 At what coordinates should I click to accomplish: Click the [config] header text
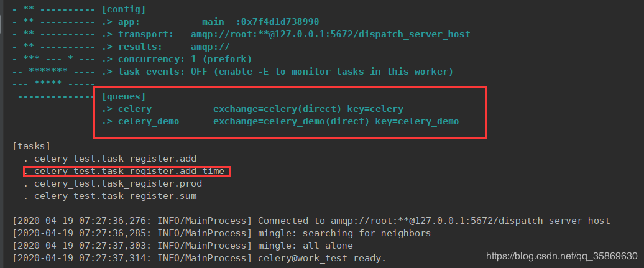[124, 9]
